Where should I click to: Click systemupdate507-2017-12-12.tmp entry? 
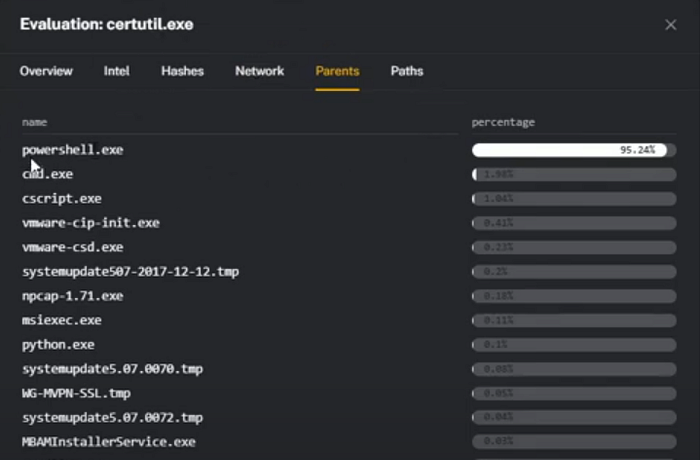(x=130, y=272)
